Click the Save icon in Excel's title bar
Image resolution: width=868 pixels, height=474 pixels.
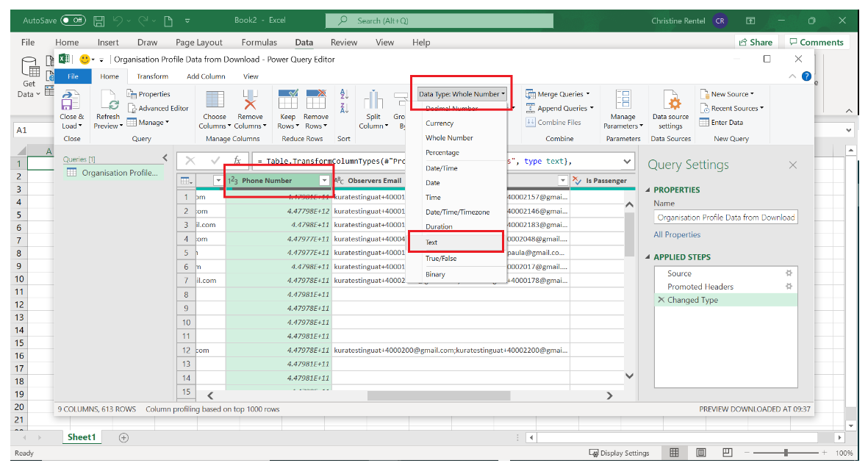[99, 21]
